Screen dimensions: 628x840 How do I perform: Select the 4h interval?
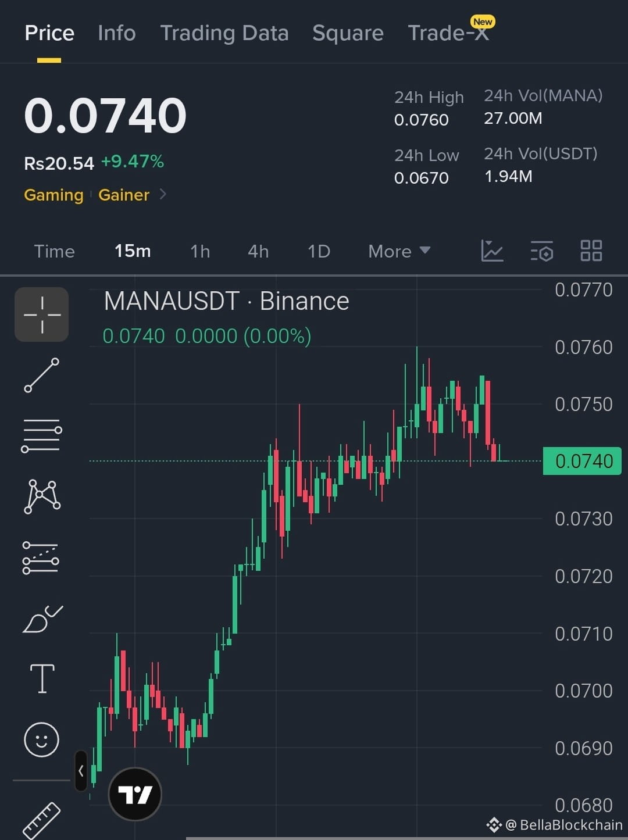pos(258,251)
